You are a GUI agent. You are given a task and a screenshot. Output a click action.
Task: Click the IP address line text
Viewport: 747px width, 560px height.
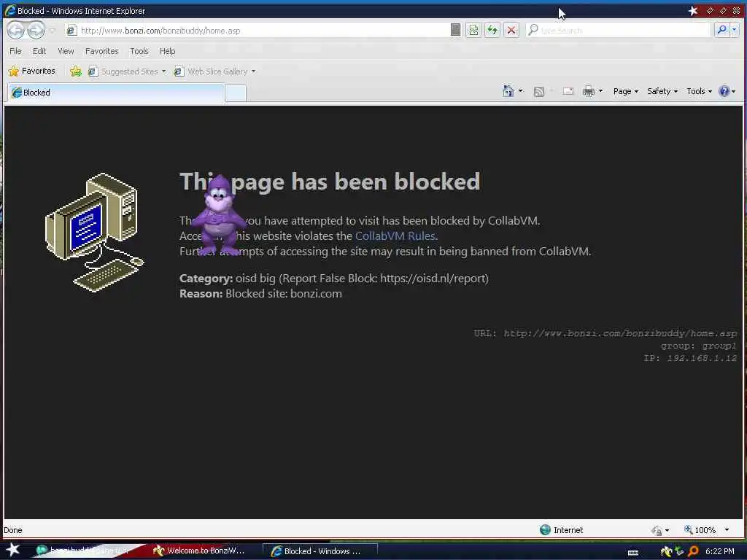[690, 358]
